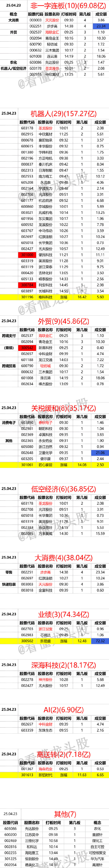Click the 低空经济(6)(36.85亿) section heading
Screen dimensions: 109x868
tap(64, 489)
